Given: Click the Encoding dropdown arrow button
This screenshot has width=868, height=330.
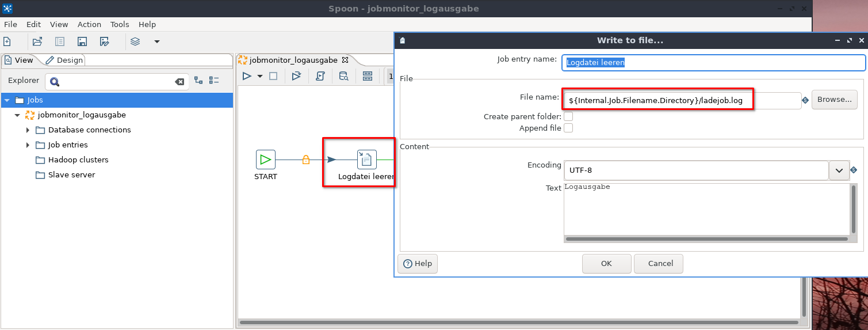Looking at the screenshot, I should point(839,170).
